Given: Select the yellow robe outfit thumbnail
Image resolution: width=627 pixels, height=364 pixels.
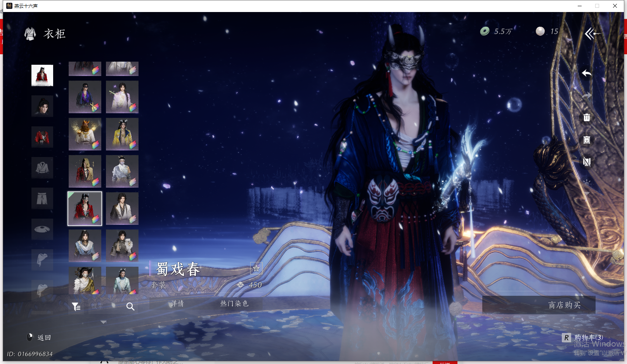Looking at the screenshot, I should click(x=122, y=134).
